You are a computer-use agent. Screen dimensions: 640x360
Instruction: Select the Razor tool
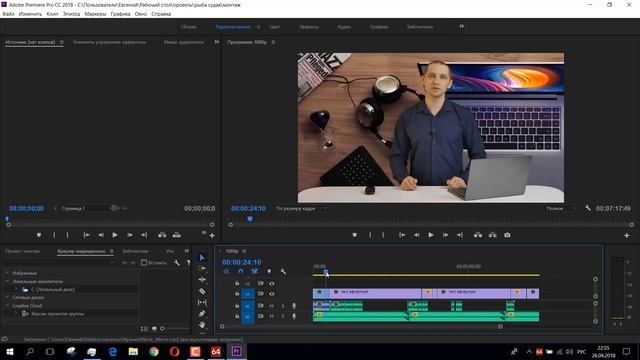[x=202, y=291]
